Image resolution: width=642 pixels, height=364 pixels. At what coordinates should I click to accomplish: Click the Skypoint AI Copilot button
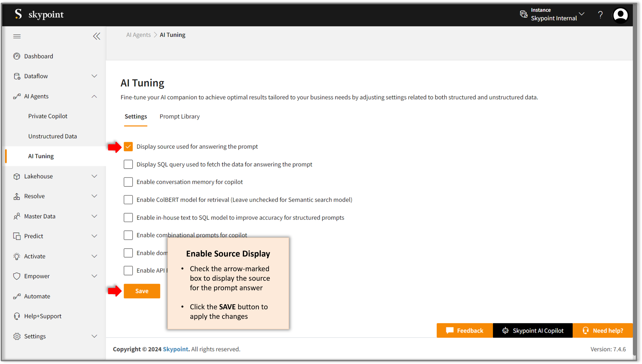[533, 330]
